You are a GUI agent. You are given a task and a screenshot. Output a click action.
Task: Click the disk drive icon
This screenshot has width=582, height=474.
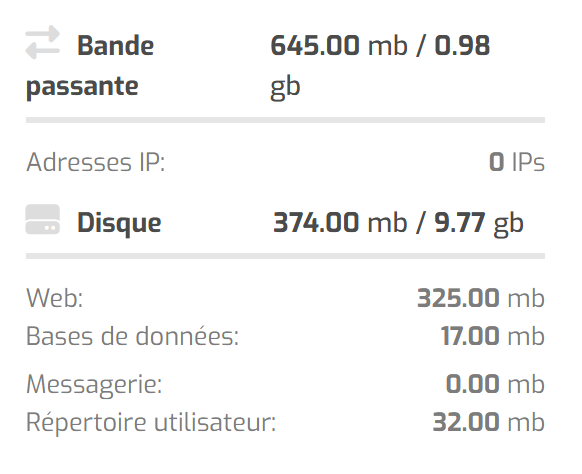click(x=43, y=219)
